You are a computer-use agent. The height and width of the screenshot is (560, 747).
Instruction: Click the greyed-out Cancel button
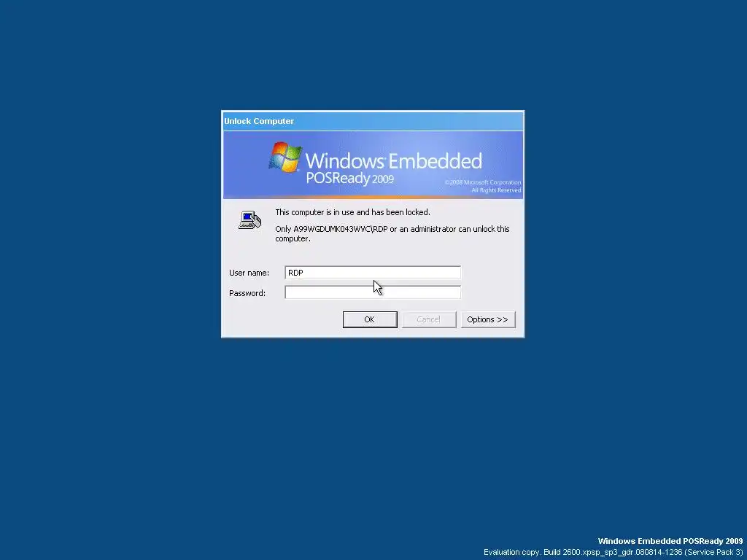[x=429, y=319]
